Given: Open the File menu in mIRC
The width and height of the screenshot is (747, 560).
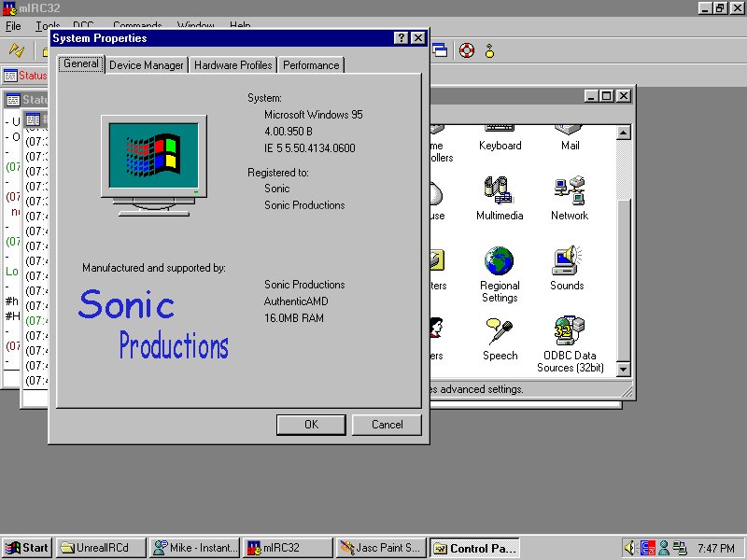Looking at the screenshot, I should (13, 26).
